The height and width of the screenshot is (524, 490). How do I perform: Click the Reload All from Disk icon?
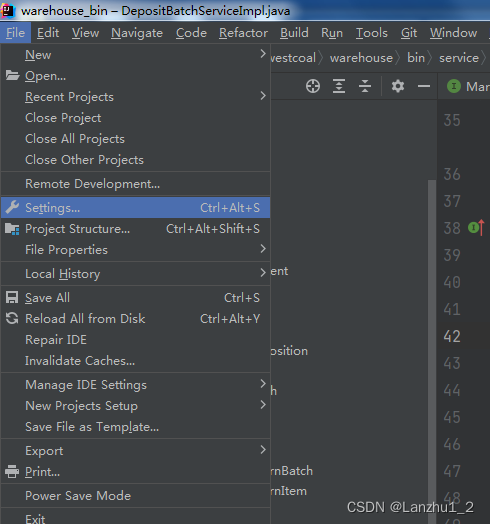(12, 318)
